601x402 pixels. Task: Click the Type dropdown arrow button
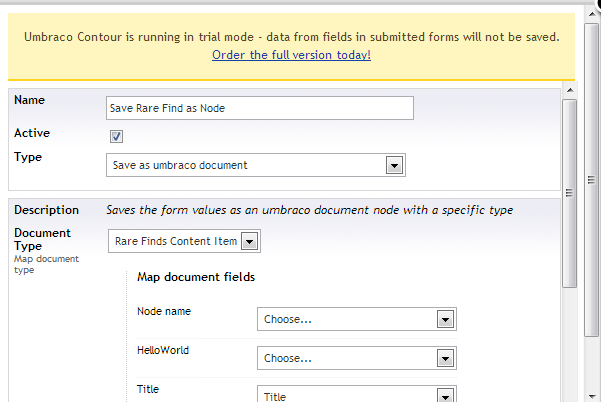point(394,166)
